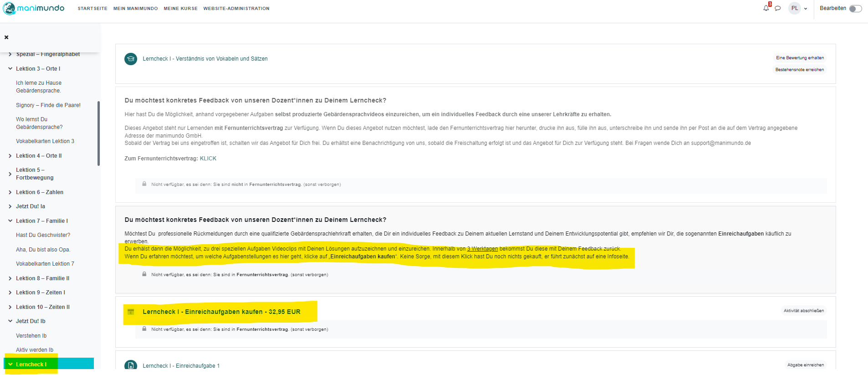Click the Lerncheck I quiz icon

(131, 59)
